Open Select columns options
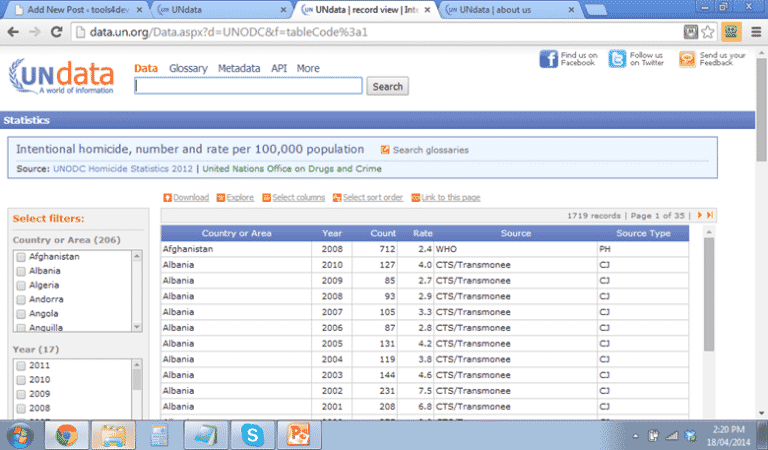The width and height of the screenshot is (768, 450). tap(293, 198)
